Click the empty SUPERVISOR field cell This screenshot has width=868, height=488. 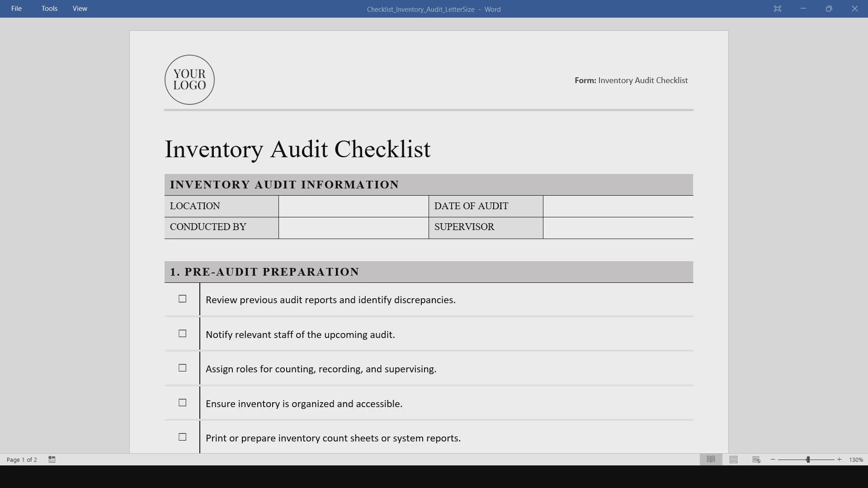618,227
